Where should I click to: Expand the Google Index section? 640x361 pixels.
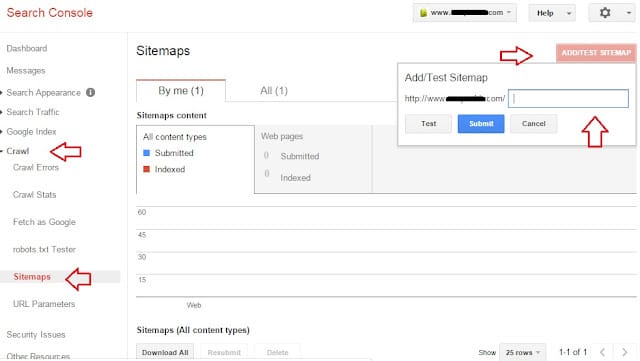pyautogui.click(x=31, y=131)
